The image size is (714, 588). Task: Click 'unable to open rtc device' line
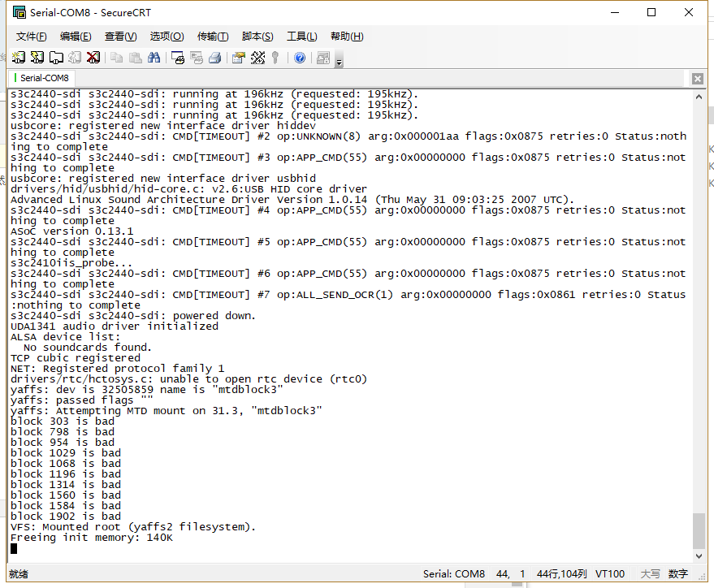[x=189, y=379]
